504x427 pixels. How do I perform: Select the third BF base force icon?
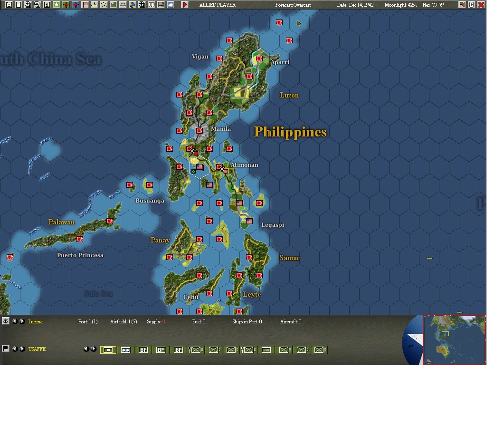(179, 350)
